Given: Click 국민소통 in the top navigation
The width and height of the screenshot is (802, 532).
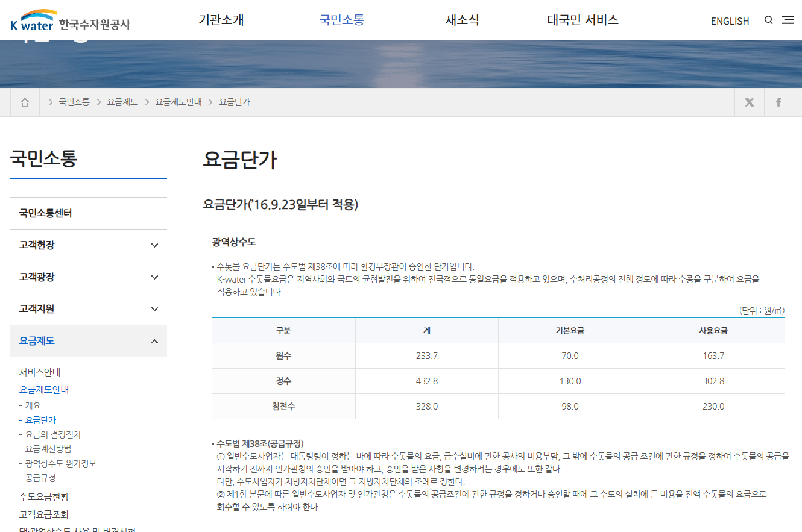Looking at the screenshot, I should (x=341, y=20).
